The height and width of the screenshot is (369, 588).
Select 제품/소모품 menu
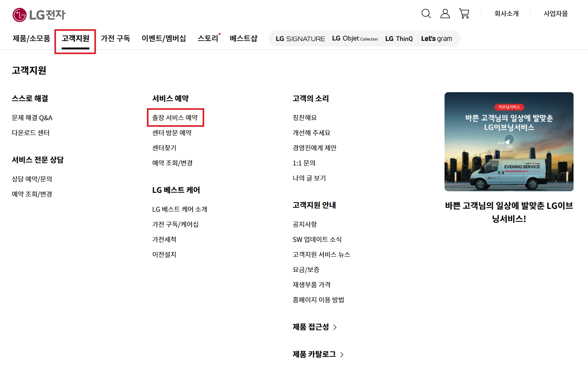pos(31,38)
